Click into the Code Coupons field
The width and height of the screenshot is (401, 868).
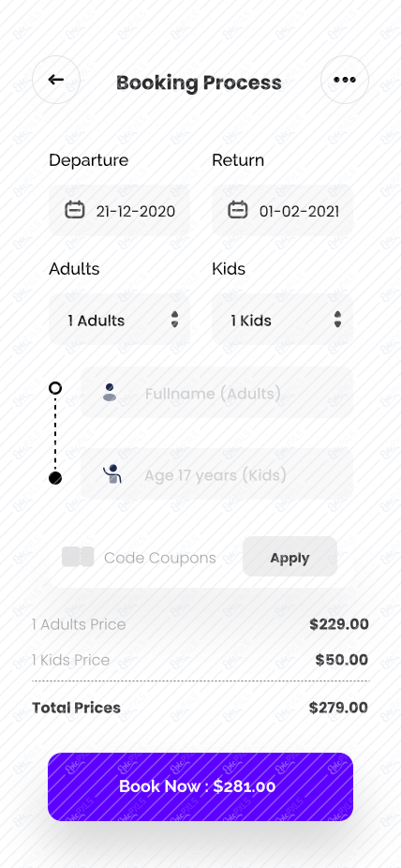[160, 558]
